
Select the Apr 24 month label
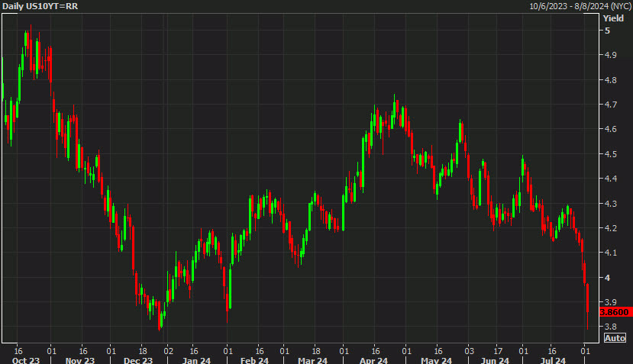[373, 360]
